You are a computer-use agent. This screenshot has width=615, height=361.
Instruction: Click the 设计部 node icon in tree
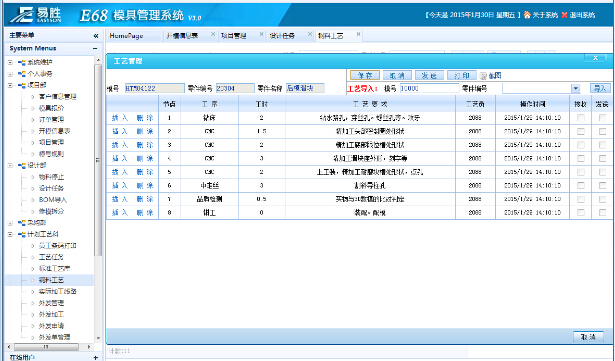click(x=22, y=166)
